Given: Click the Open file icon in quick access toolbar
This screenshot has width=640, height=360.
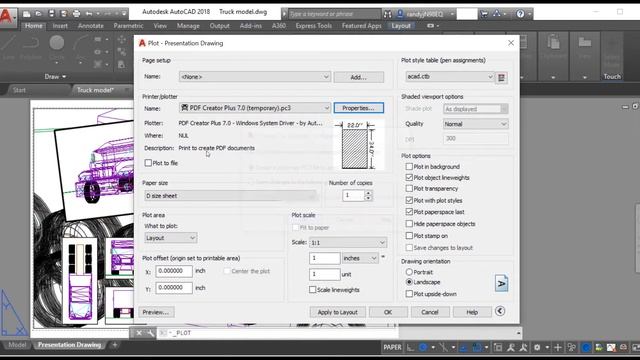Looking at the screenshot, I should (39, 14).
